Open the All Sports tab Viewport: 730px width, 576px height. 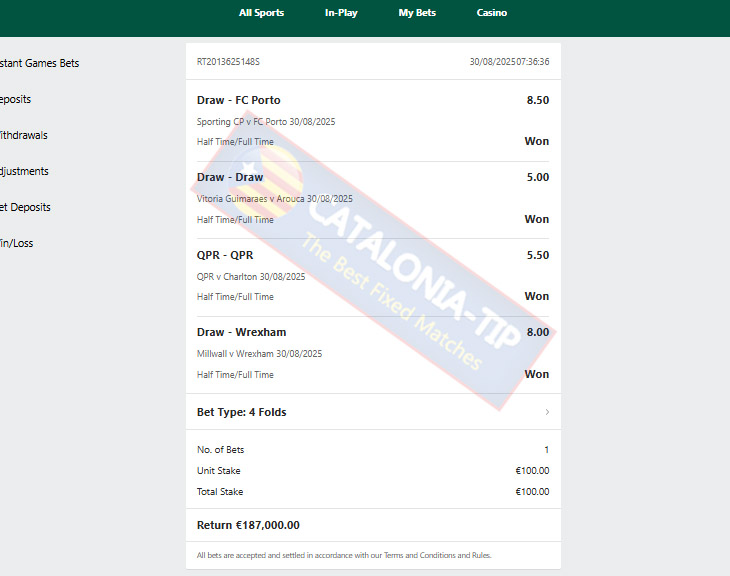click(x=261, y=13)
